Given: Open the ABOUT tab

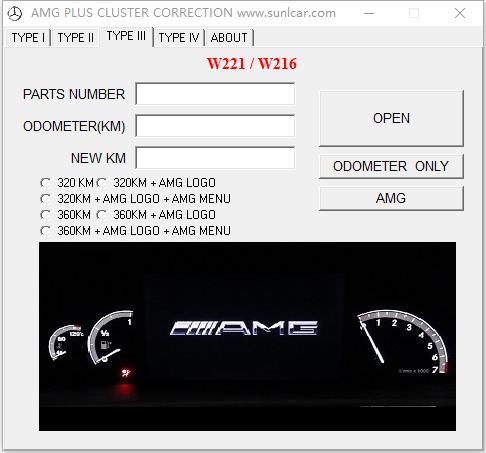Looking at the screenshot, I should pos(229,38).
